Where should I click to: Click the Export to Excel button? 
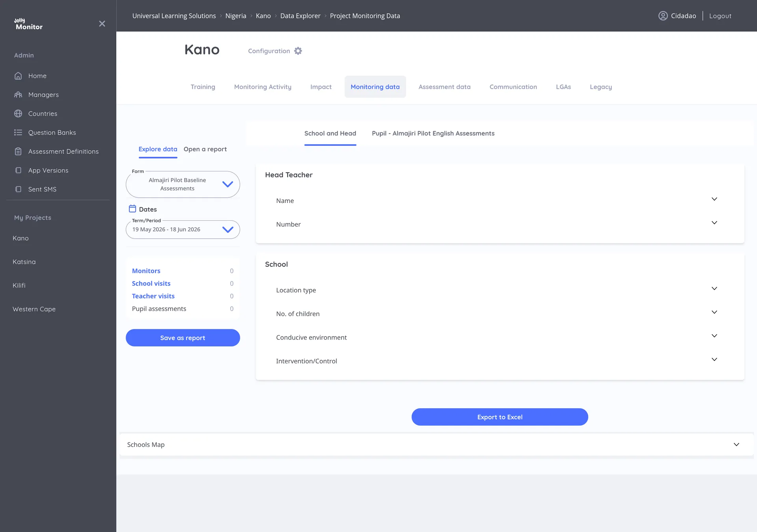[500, 417]
